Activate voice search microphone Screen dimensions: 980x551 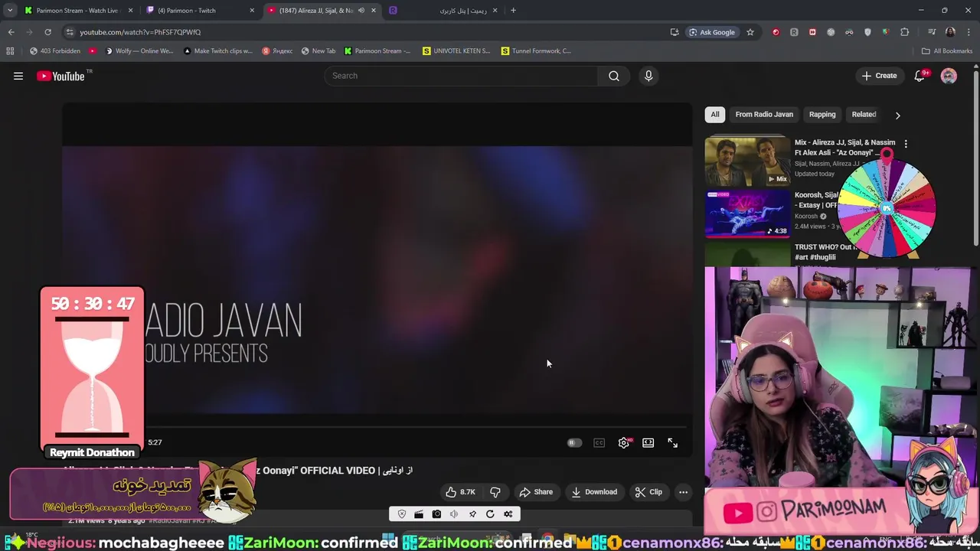(648, 76)
